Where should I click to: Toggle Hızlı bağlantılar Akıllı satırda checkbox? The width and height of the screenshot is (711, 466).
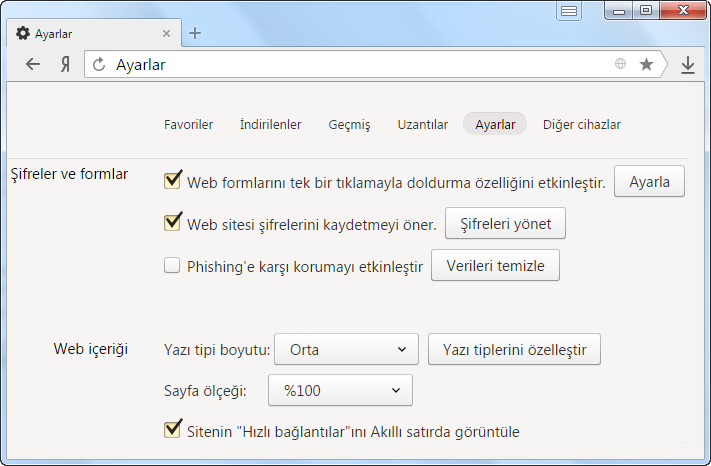pyautogui.click(x=172, y=429)
